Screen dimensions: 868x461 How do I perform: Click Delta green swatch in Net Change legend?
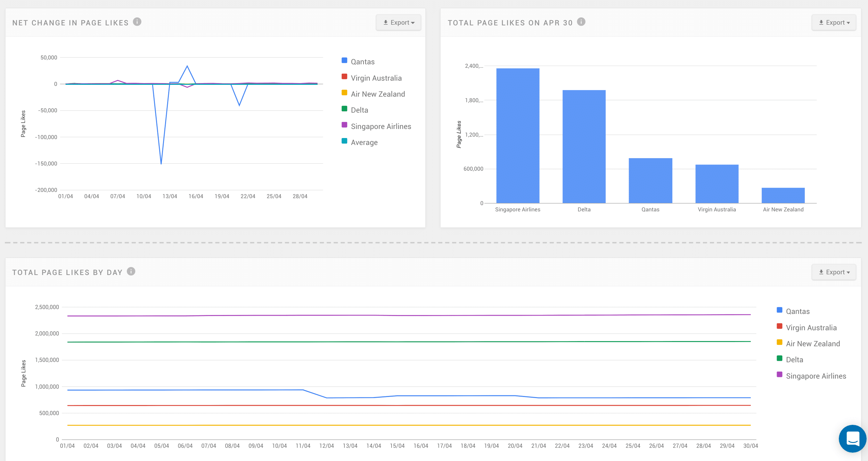click(x=344, y=109)
